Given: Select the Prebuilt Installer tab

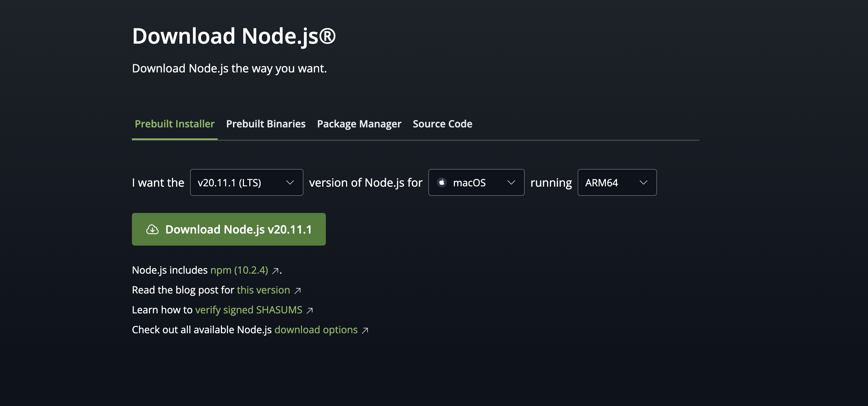Looking at the screenshot, I should pos(174,124).
